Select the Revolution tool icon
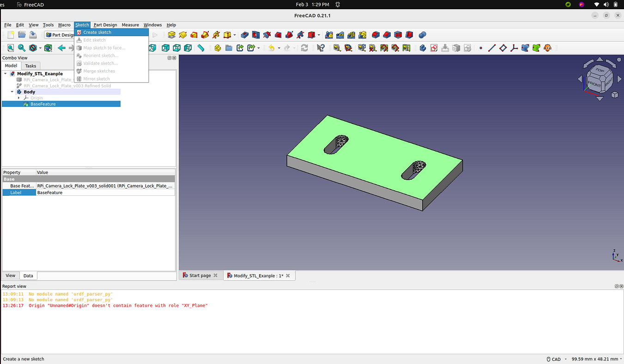Screen dimensions: 624x364 pyautogui.click(x=183, y=35)
